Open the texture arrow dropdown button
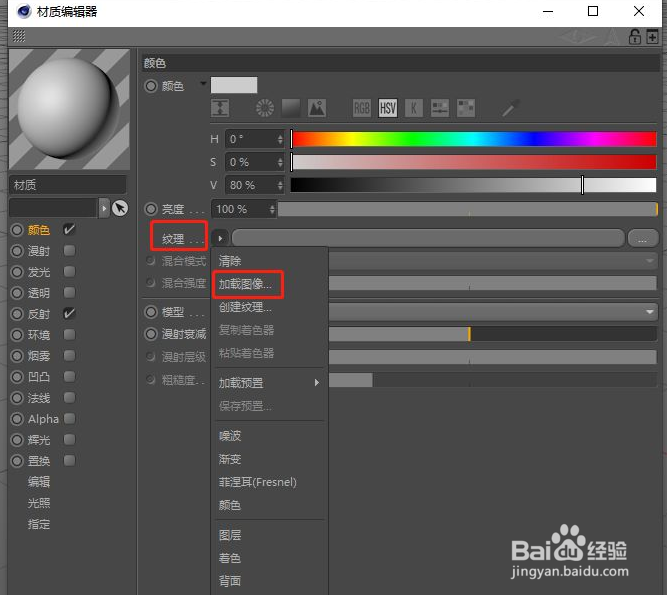The width and height of the screenshot is (667, 595). pos(220,239)
